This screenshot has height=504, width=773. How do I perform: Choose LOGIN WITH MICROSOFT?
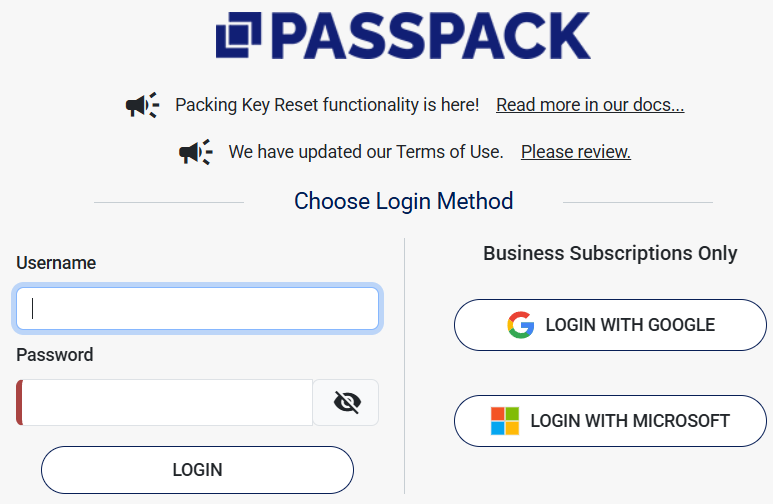pyautogui.click(x=610, y=421)
